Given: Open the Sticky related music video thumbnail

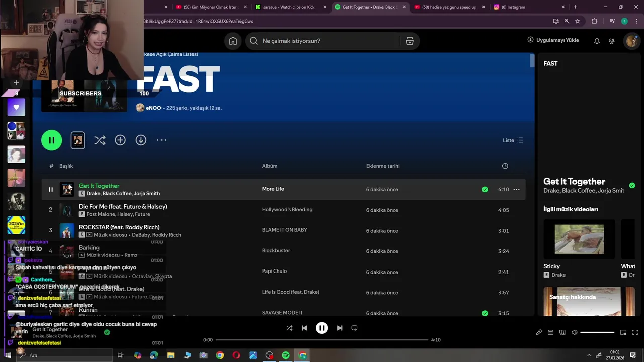Looking at the screenshot, I should click(x=579, y=239).
